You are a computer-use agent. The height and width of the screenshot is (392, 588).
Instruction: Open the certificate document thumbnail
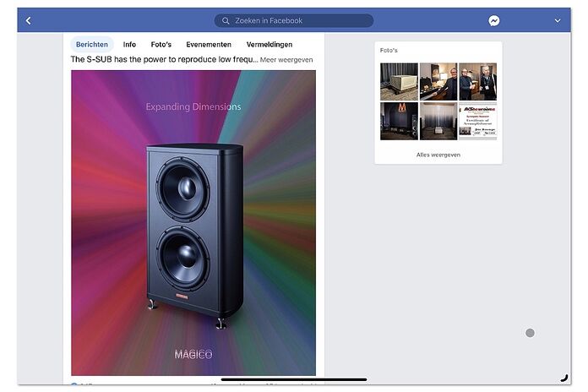(x=478, y=121)
